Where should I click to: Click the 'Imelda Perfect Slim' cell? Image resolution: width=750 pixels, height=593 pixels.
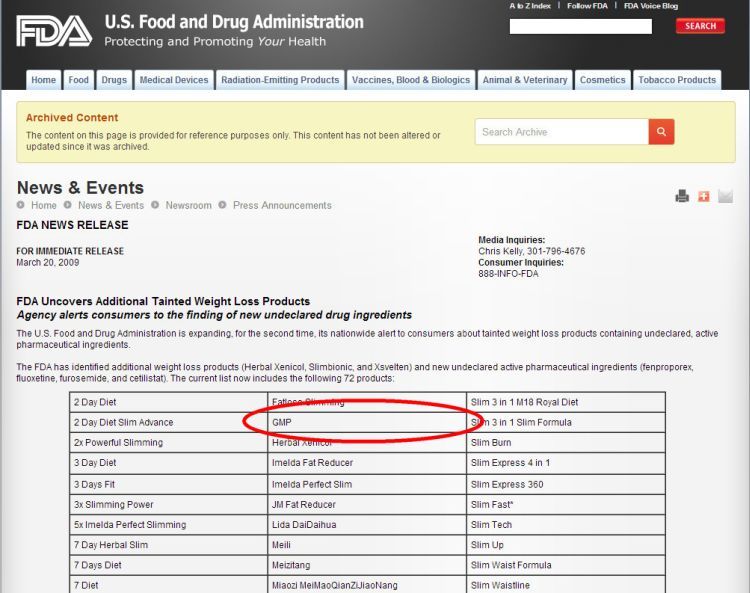[367, 484]
